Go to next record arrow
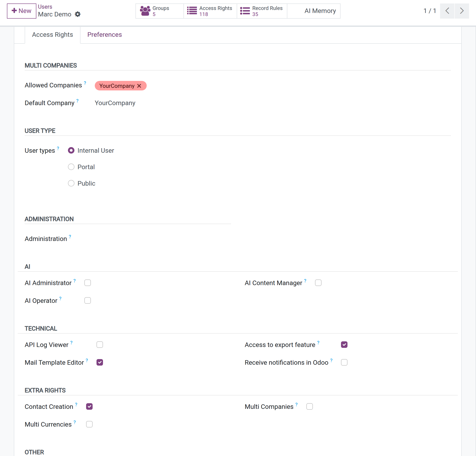476x456 pixels. [462, 11]
